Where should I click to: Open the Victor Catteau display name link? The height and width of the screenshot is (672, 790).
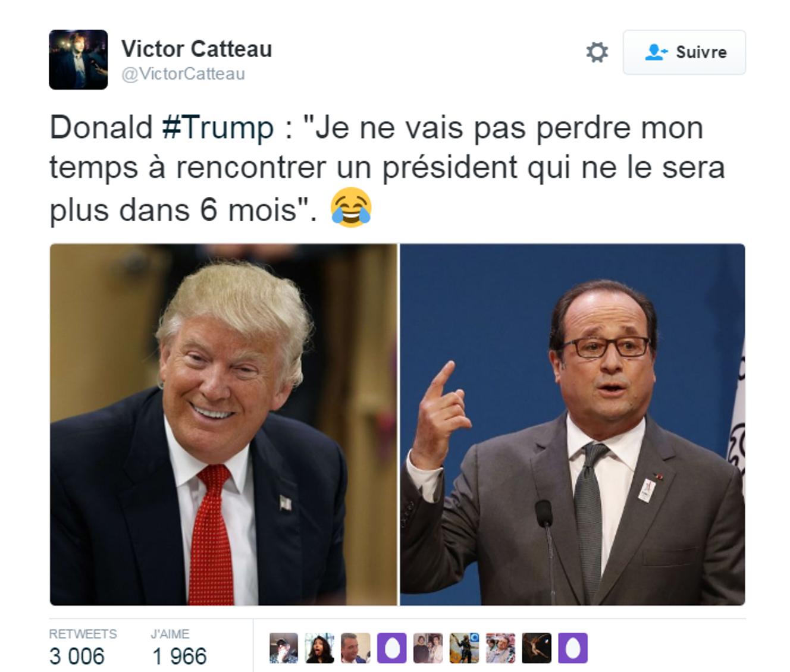point(197,49)
